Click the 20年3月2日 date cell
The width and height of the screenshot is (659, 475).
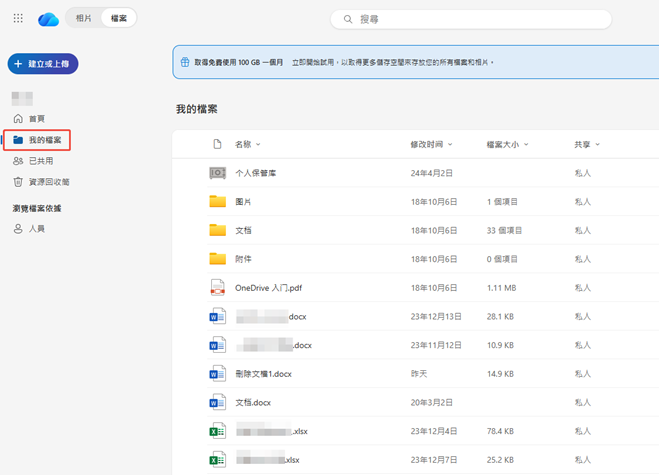432,403
